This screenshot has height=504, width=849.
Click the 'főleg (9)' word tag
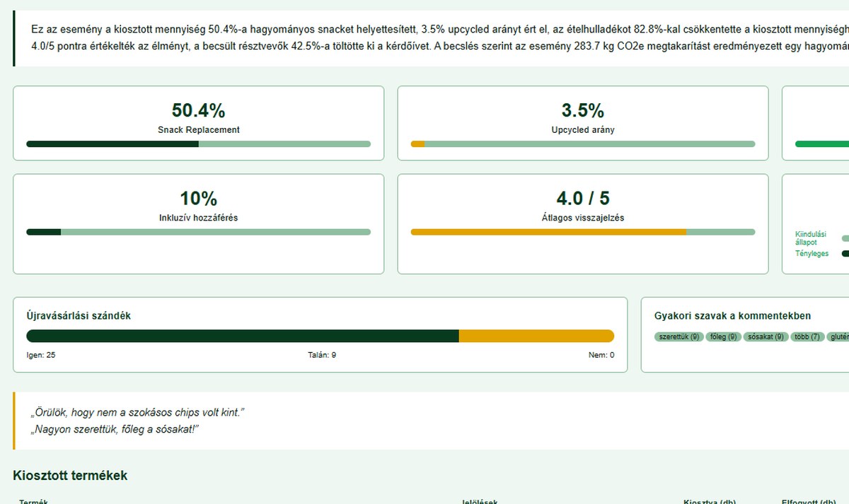[723, 337]
